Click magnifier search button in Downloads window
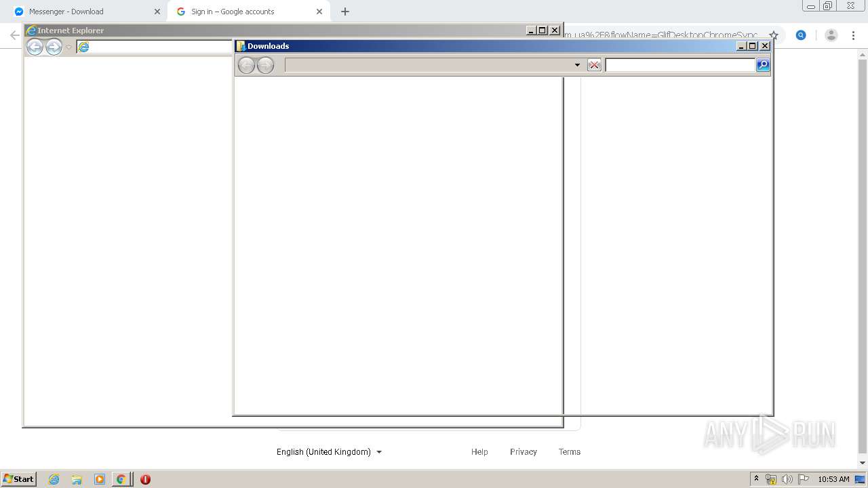 click(763, 65)
